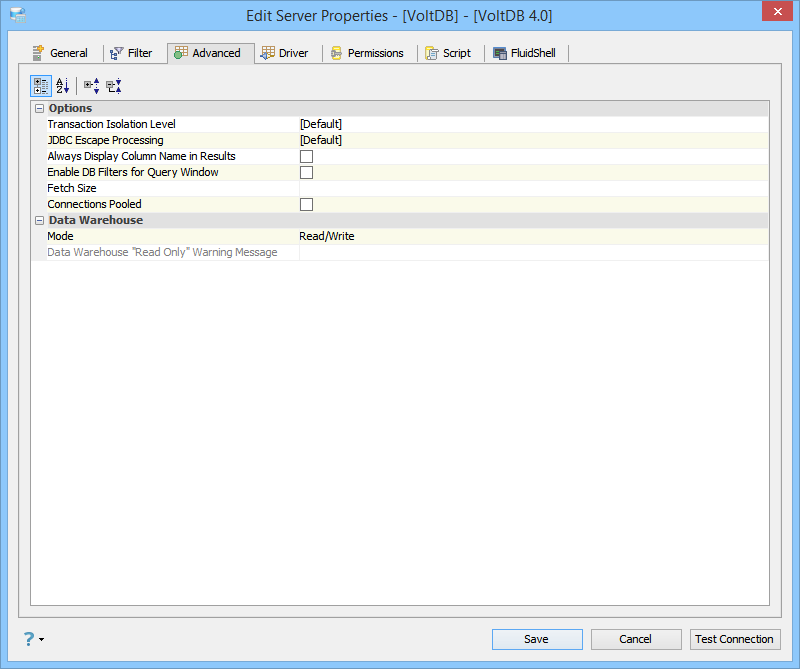
Task: Open the Driver tab
Action: [284, 53]
